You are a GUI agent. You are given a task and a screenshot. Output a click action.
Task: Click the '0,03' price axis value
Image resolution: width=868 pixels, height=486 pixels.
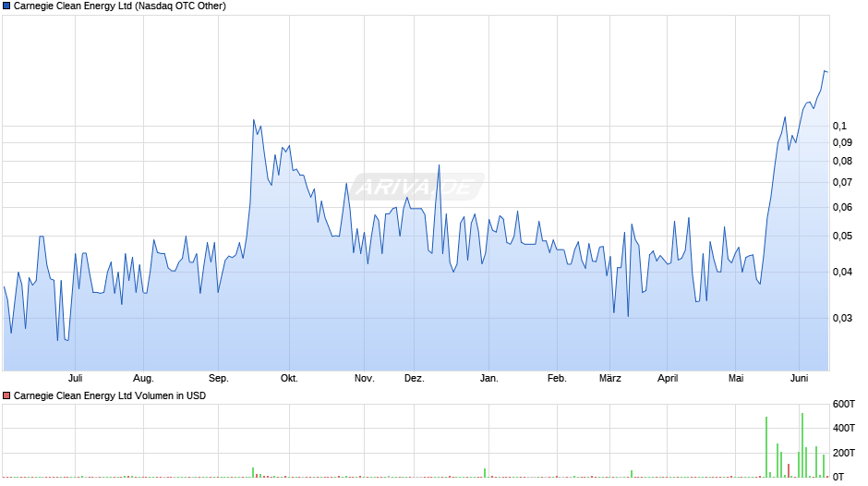(842, 318)
